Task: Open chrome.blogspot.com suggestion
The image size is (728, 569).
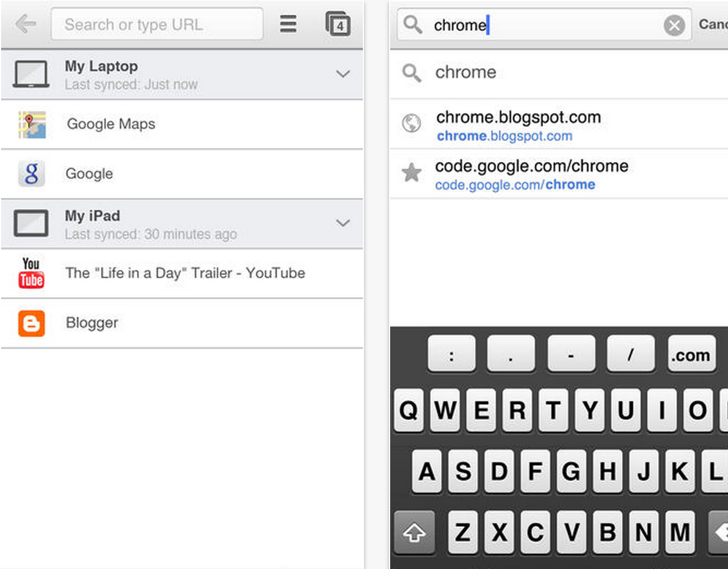Action: (x=559, y=125)
